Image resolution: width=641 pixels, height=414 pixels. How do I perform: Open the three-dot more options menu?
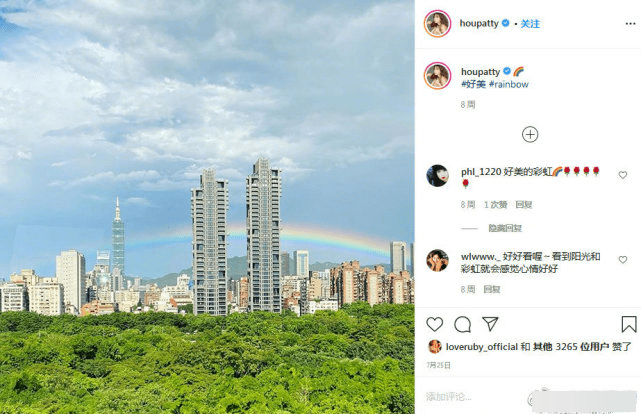click(630, 24)
